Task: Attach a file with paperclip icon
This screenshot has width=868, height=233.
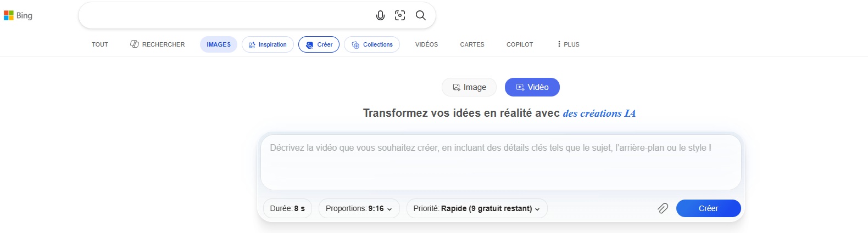Action: click(x=663, y=208)
